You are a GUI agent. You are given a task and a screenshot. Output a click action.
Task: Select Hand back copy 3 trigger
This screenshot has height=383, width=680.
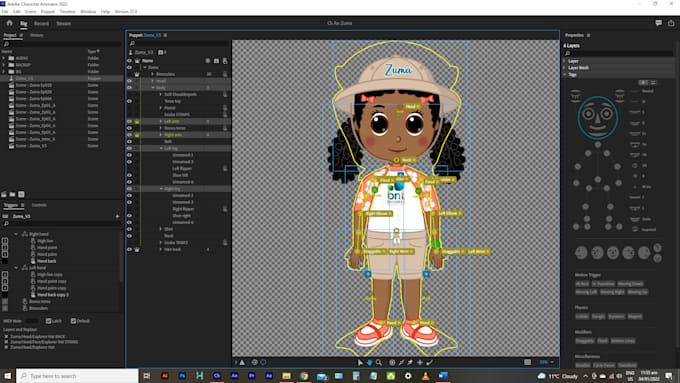pos(53,295)
